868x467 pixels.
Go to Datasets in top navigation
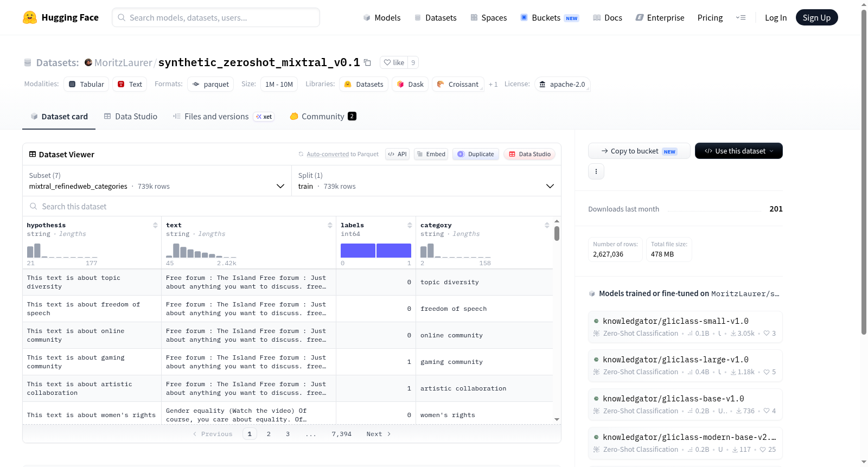click(435, 17)
